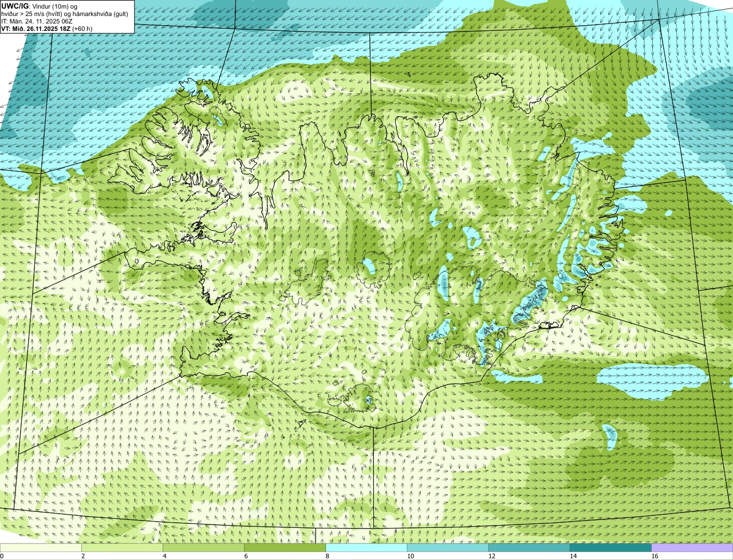Click the '6' label on the wind scale
The image size is (733, 560).
246,556
